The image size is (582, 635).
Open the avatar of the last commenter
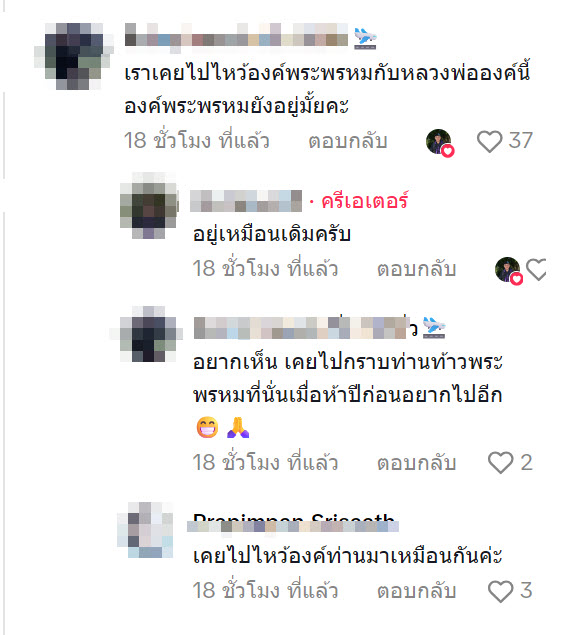coord(145,530)
